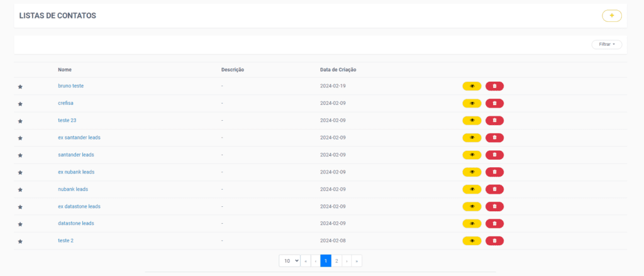Viewport: 644px width, 276px height.
Task: Open the nubank leads link
Action: tap(73, 189)
